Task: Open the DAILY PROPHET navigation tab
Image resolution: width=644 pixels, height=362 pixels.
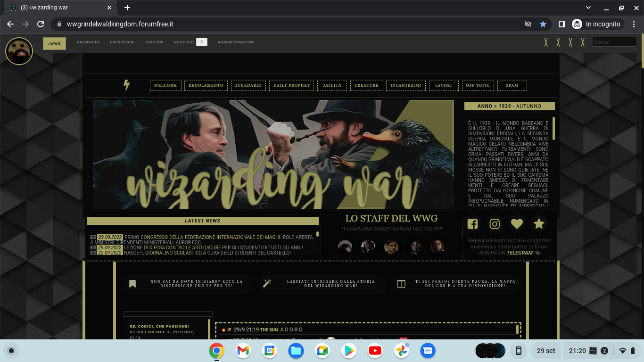Action: point(292,85)
